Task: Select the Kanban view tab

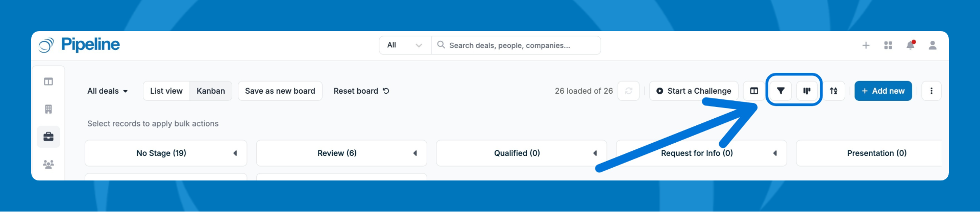Action: click(x=211, y=91)
